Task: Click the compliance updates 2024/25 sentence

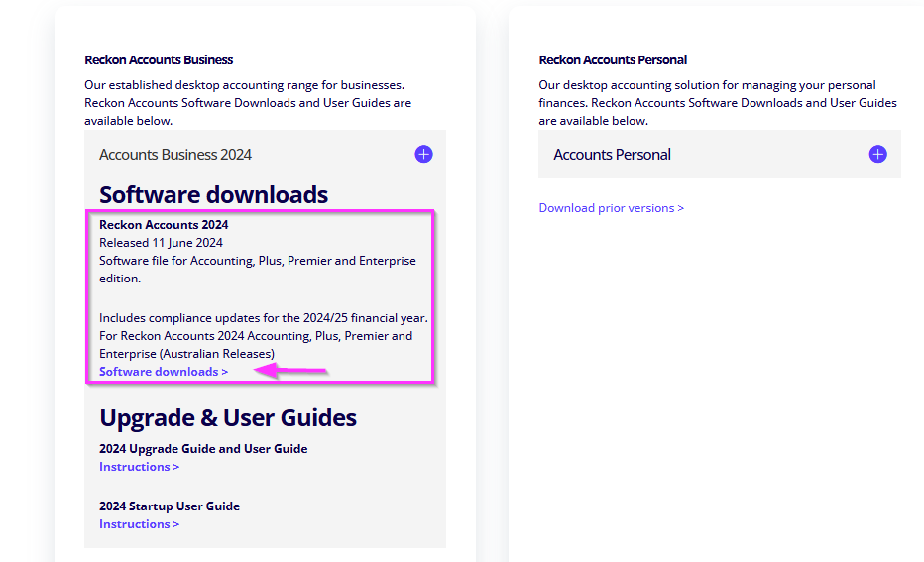Action: pyautogui.click(x=264, y=318)
